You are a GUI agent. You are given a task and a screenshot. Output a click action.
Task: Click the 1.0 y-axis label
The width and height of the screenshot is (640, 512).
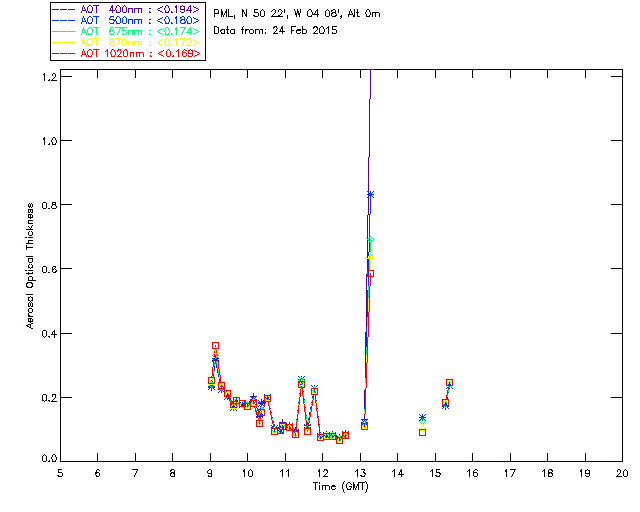pyautogui.click(x=49, y=141)
